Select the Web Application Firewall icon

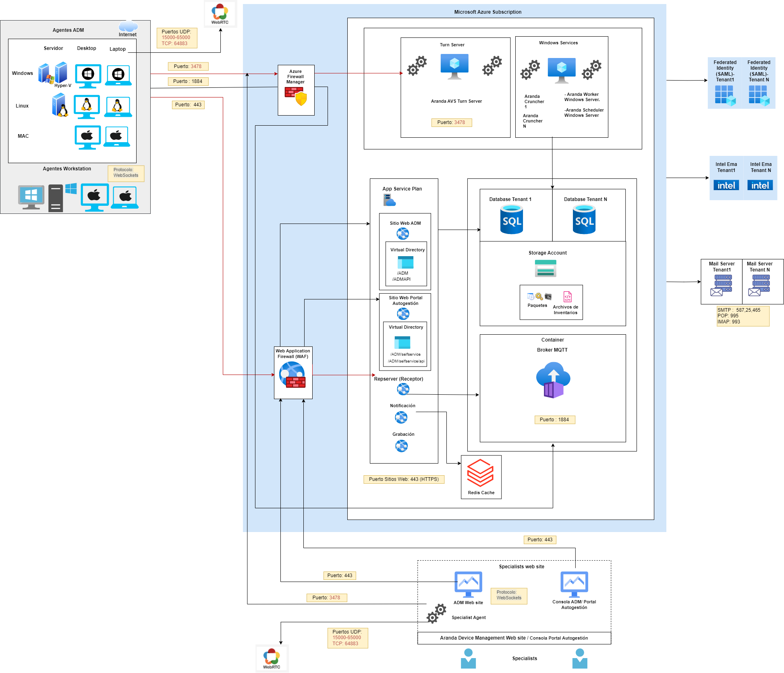(x=292, y=375)
